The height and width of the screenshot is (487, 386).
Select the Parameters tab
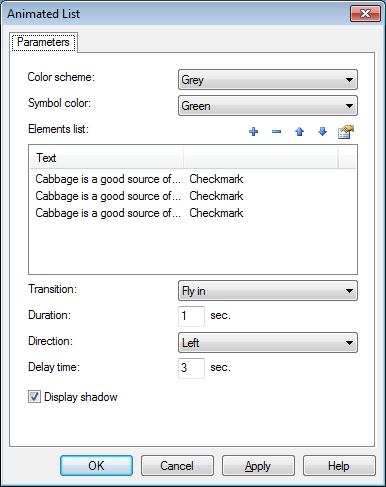click(43, 42)
